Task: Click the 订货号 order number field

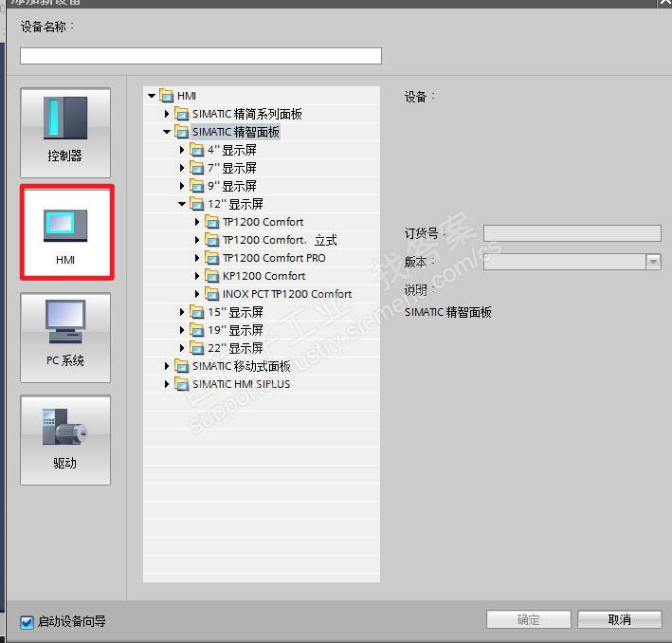Action: pos(572,233)
